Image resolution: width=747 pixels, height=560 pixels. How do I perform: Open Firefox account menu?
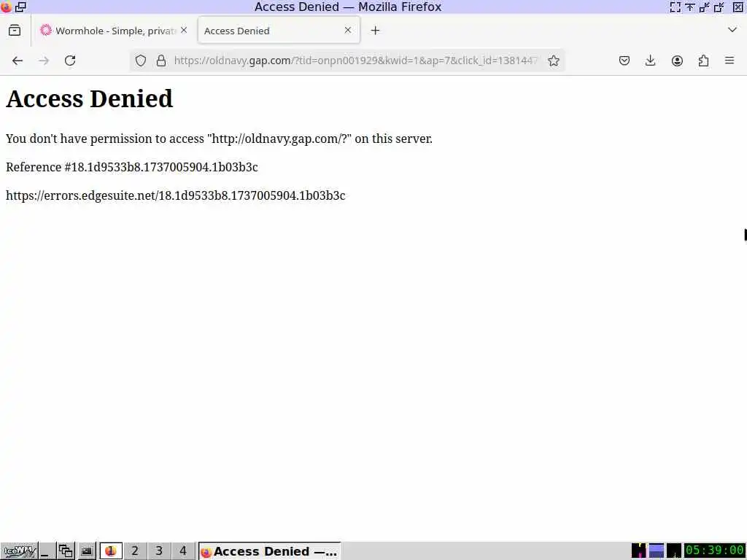pos(677,61)
